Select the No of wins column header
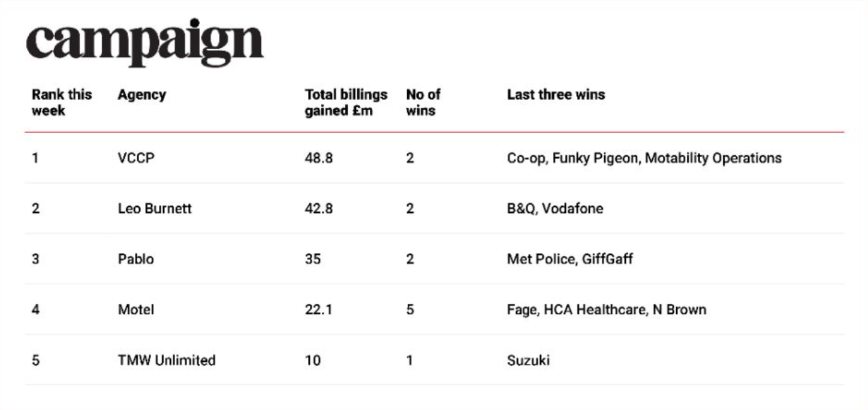This screenshot has width=868, height=410. pyautogui.click(x=423, y=103)
